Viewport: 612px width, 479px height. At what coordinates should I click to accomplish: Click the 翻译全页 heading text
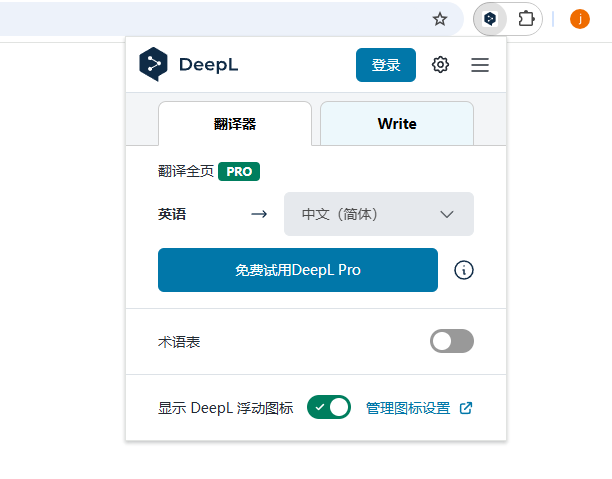(x=186, y=171)
